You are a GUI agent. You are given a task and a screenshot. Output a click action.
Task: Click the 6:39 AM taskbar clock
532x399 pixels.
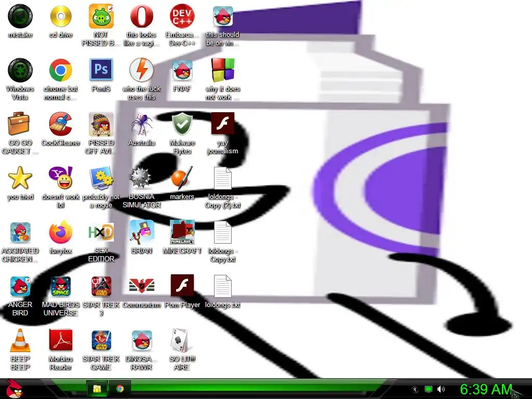click(486, 389)
